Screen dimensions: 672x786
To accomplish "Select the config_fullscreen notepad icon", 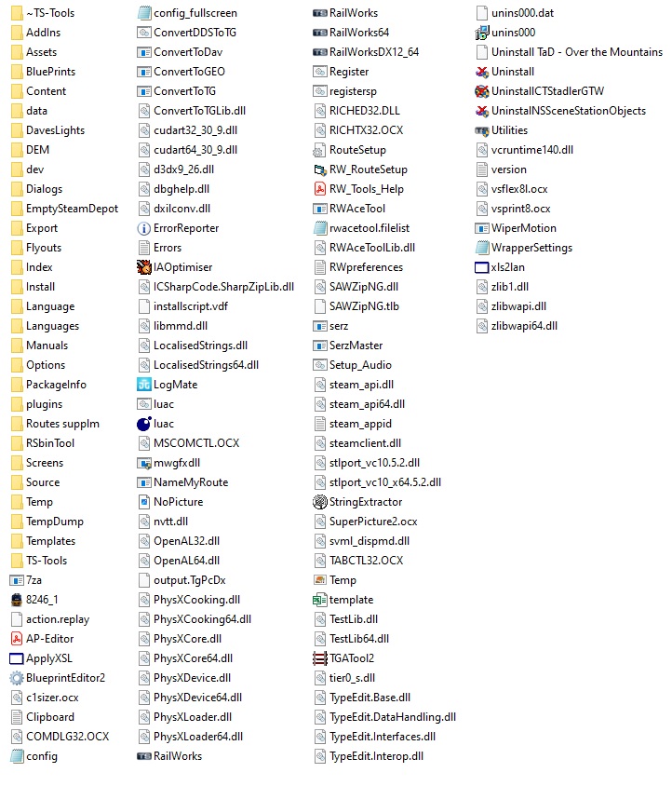I will click(x=144, y=13).
